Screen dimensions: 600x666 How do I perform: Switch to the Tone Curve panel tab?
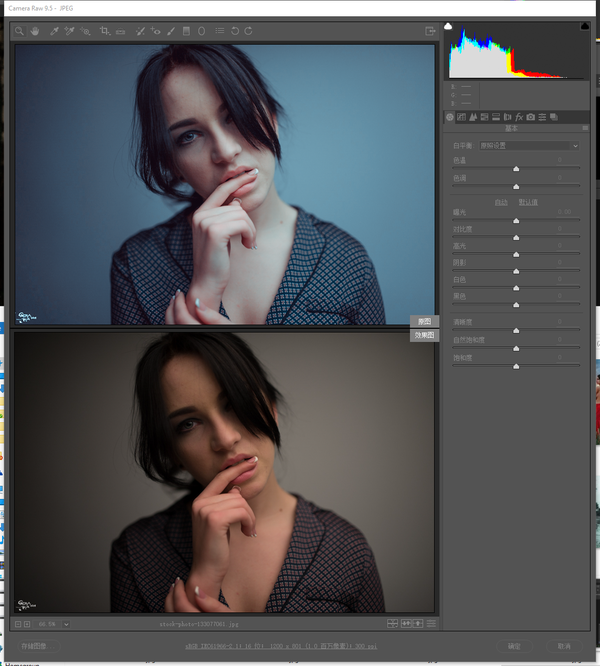click(462, 117)
